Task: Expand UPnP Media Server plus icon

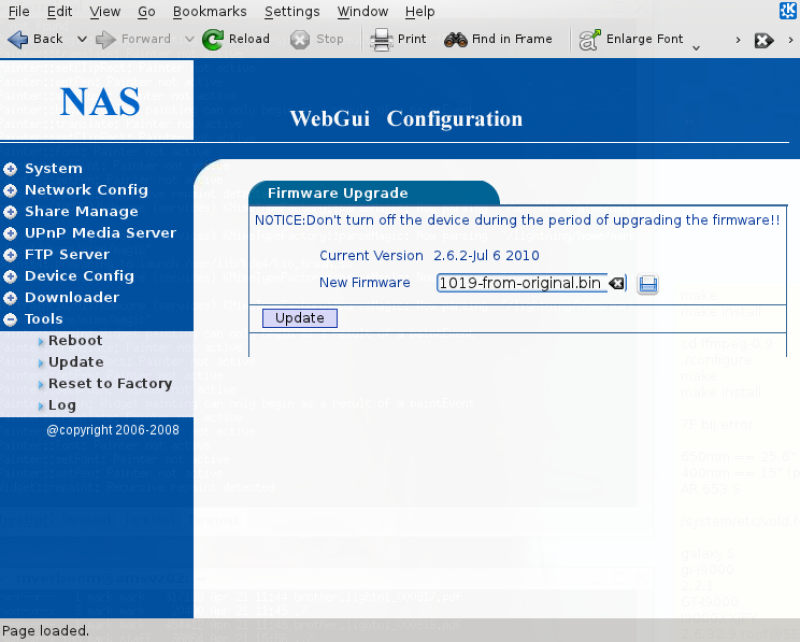Action: coord(10,233)
